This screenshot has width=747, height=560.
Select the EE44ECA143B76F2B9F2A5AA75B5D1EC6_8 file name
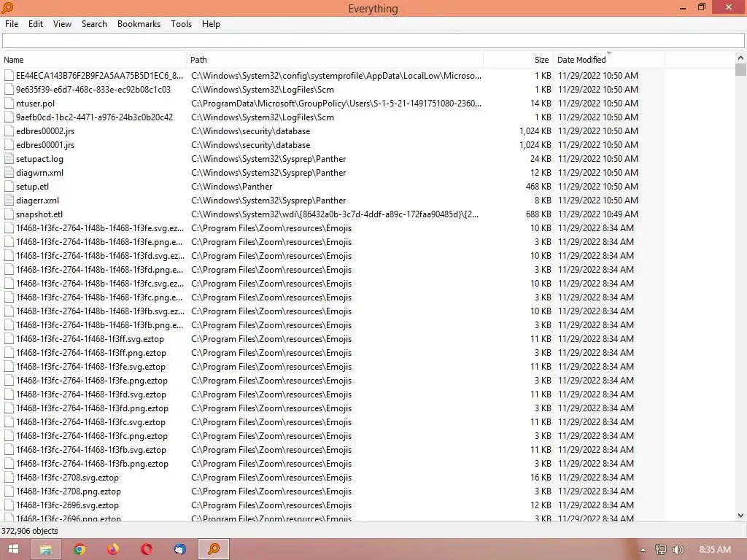pyautogui.click(x=99, y=76)
